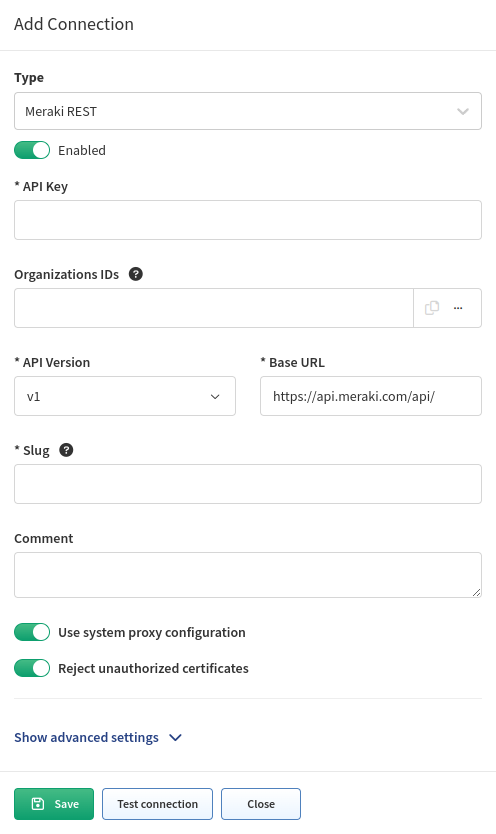Expand Show advanced settings
Screen dimensions: 496x834
pyautogui.click(x=98, y=738)
